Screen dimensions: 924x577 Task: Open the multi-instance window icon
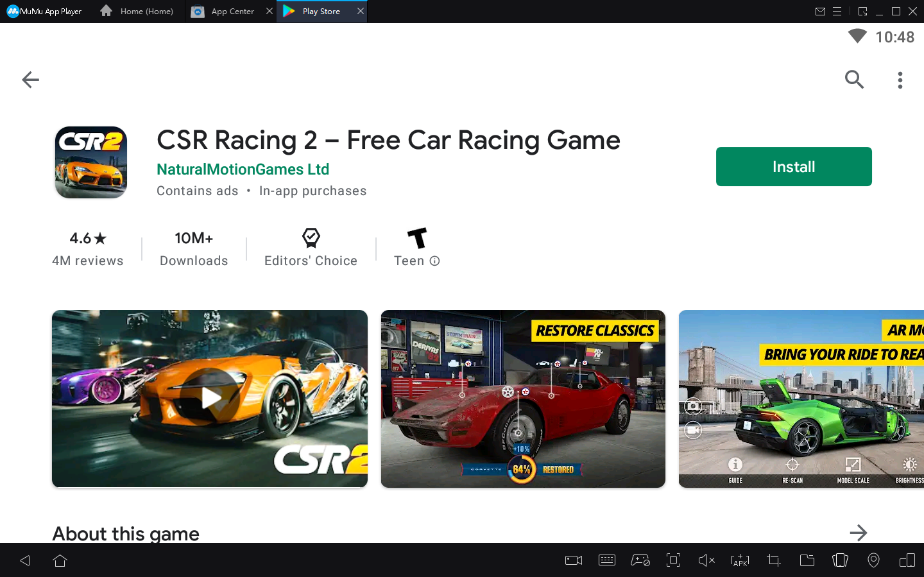click(907, 560)
